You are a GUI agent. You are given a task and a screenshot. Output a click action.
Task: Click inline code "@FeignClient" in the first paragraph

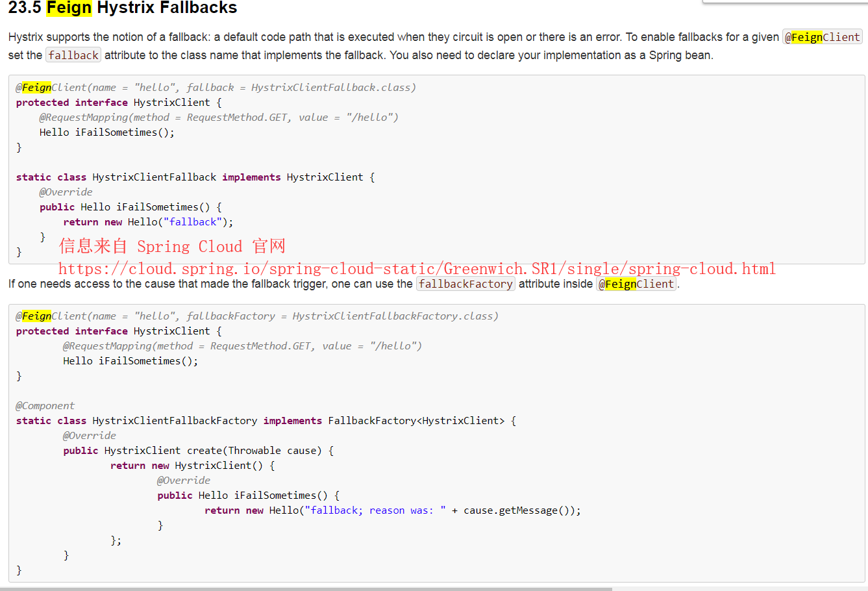823,37
